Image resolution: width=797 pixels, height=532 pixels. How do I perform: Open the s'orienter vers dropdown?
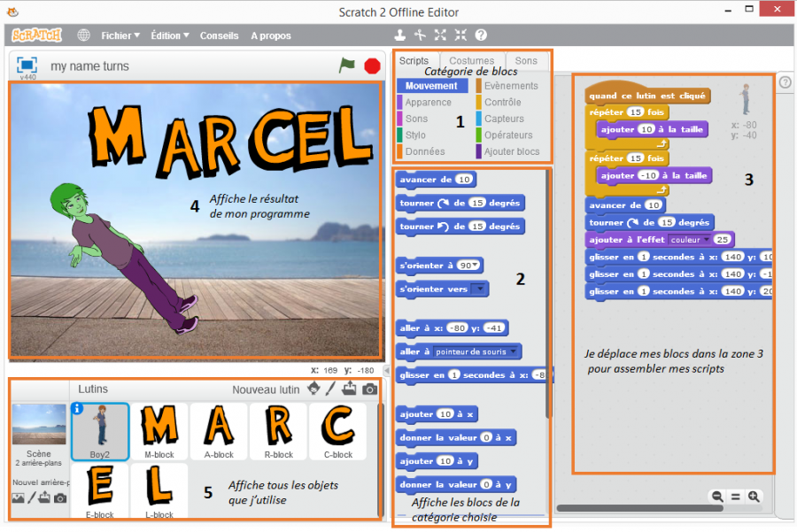(x=479, y=289)
